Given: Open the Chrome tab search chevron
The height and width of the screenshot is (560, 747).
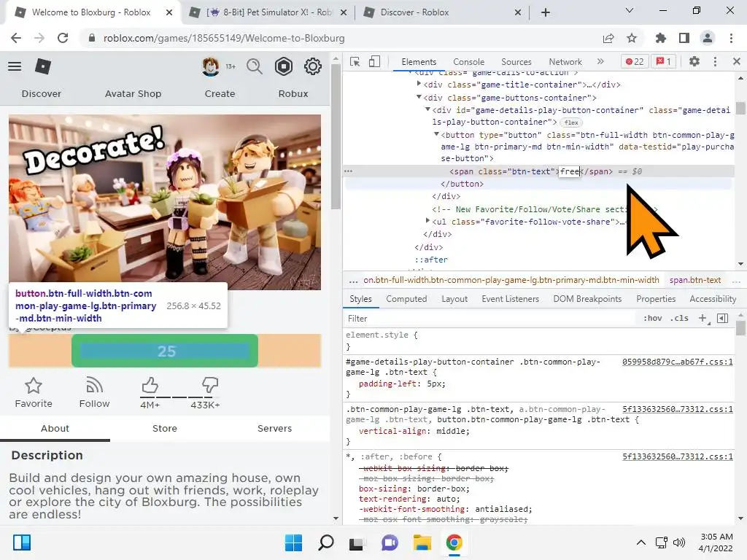Looking at the screenshot, I should pos(630,10).
